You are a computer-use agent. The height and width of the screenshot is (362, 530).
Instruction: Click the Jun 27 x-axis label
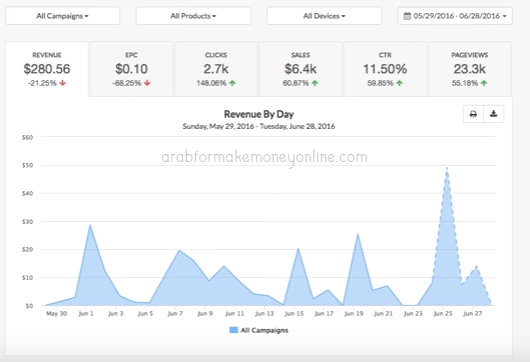473,314
